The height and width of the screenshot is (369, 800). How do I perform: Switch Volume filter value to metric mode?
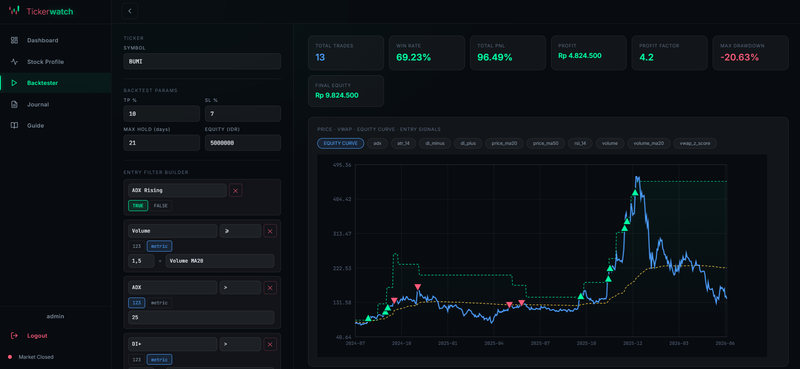(x=159, y=246)
